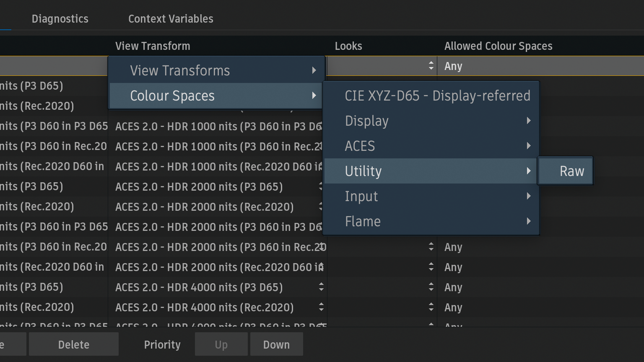Select ACES 2.0 - HDR 4000 nits (Rec.2020) cell
Image resolution: width=644 pixels, height=362 pixels.
[x=217, y=307]
